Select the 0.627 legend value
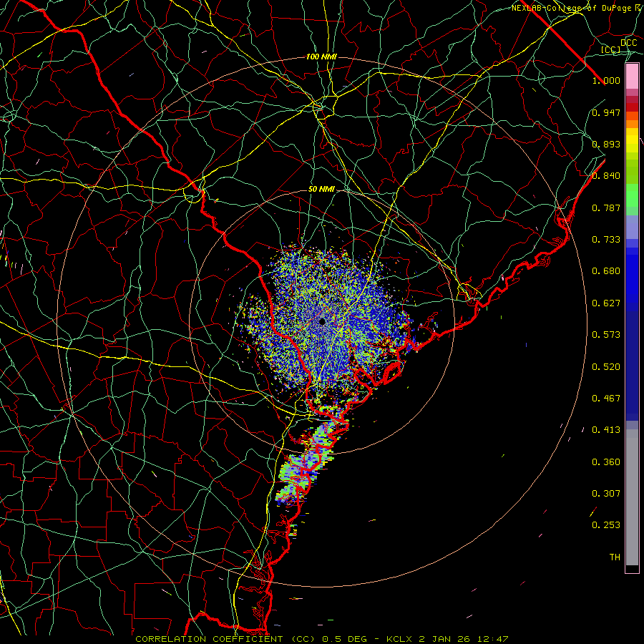 coord(606,303)
